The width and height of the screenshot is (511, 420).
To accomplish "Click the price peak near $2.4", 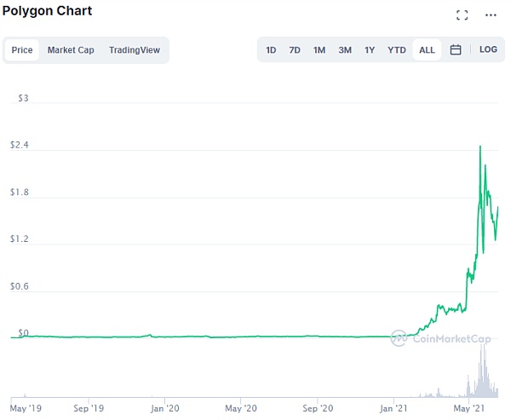I will (x=480, y=147).
